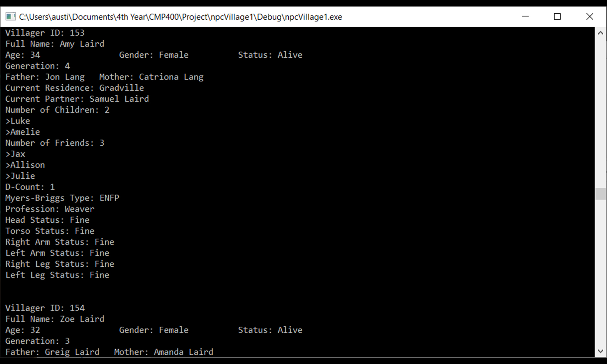This screenshot has height=364, width=607.
Task: Click the window title path text
Action: pos(181,17)
